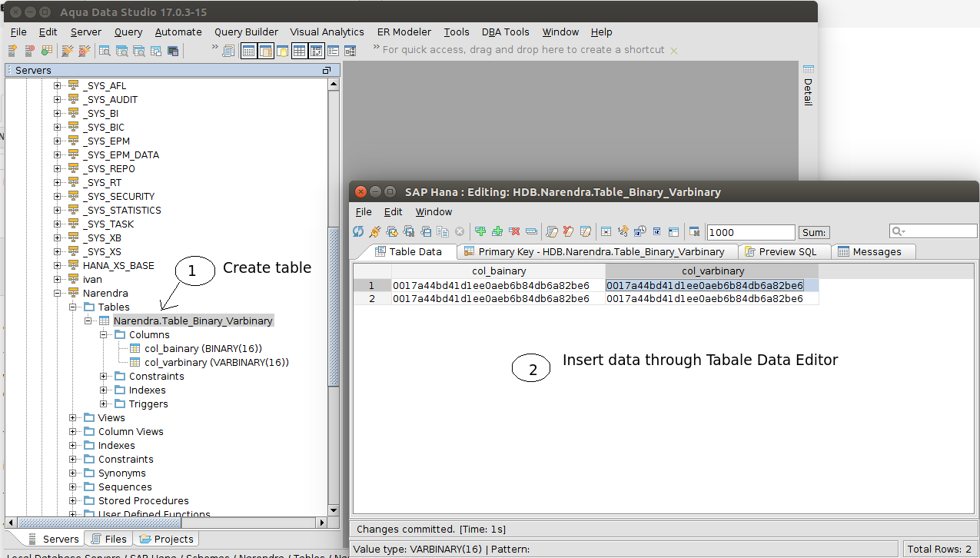Click the scroll document icon in editor toolbar

click(x=551, y=231)
